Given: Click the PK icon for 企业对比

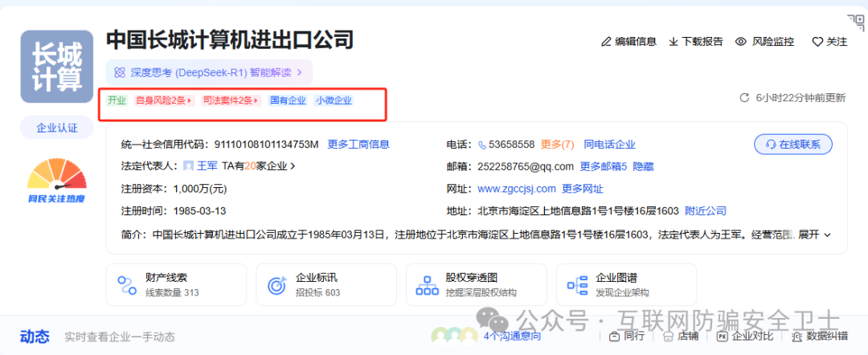Looking at the screenshot, I should 722,337.
